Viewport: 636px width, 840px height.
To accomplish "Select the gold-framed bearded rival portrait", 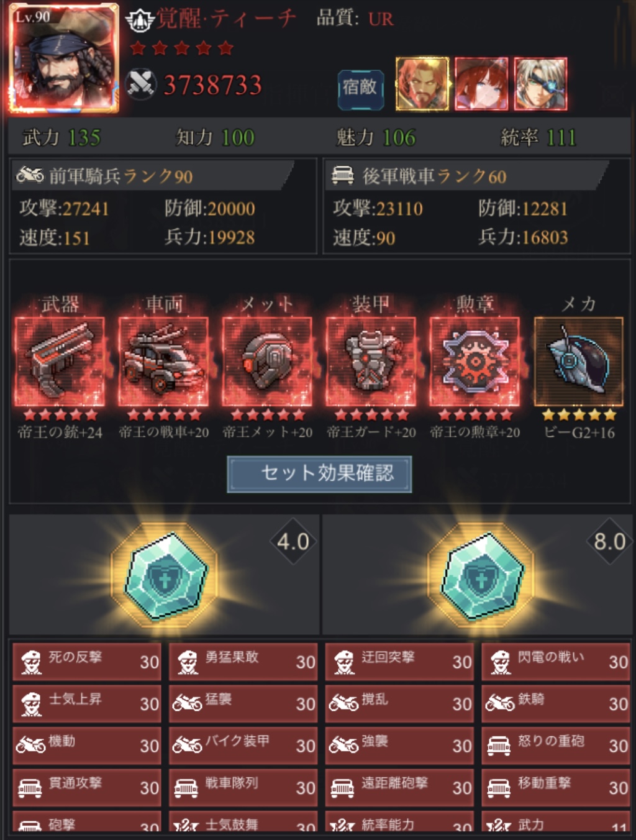I will pyautogui.click(x=422, y=84).
